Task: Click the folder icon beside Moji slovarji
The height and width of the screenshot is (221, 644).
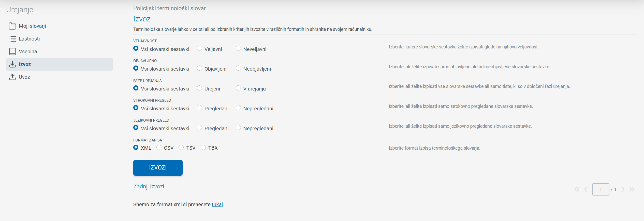Action: [x=12, y=26]
